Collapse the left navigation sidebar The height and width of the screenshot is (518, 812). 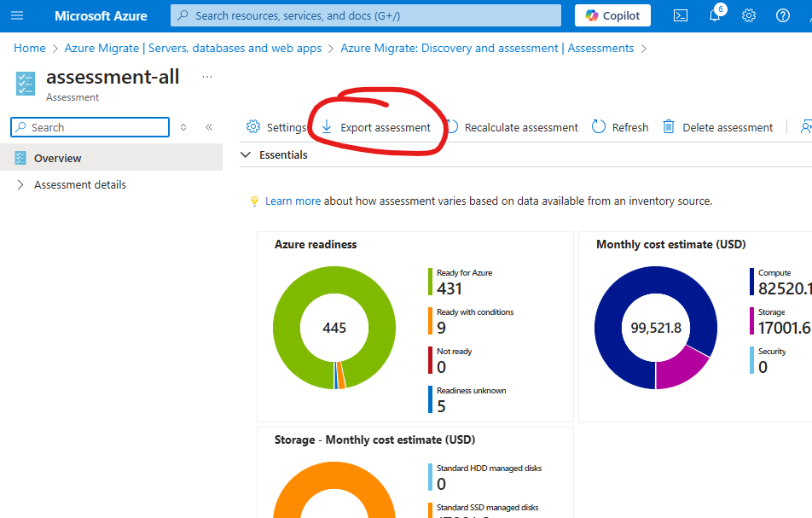(209, 127)
